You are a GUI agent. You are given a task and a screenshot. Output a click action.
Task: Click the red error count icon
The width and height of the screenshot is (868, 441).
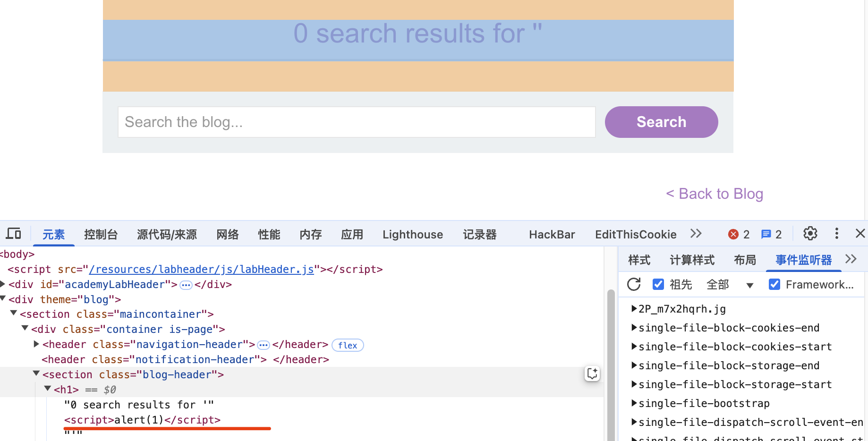[x=733, y=234]
